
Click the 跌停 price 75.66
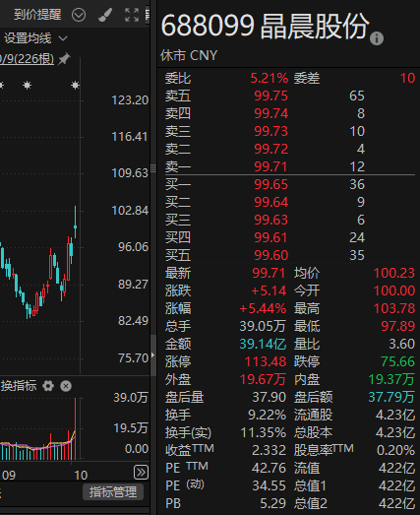tap(397, 362)
